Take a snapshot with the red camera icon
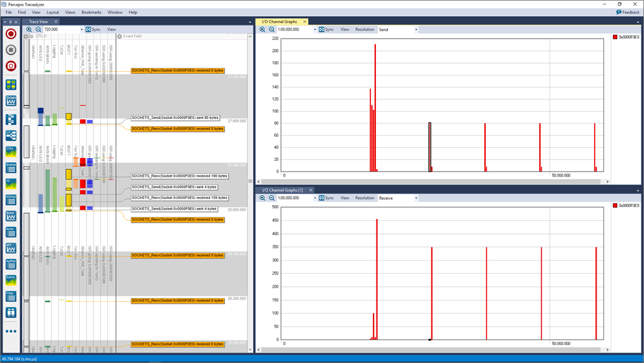The image size is (644, 363). pyautogui.click(x=11, y=65)
